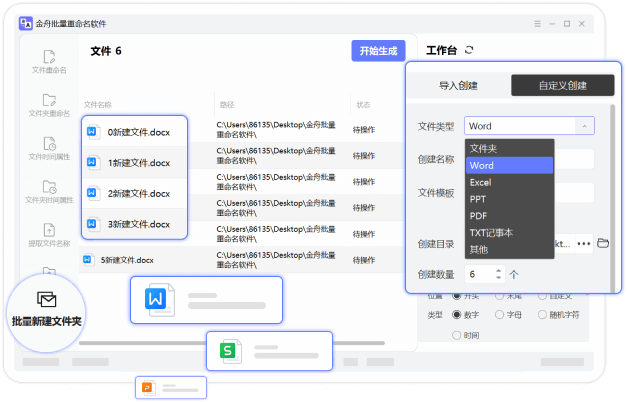
Task: Open the 文件夹重命名 sidebar tool
Action: [x=49, y=103]
